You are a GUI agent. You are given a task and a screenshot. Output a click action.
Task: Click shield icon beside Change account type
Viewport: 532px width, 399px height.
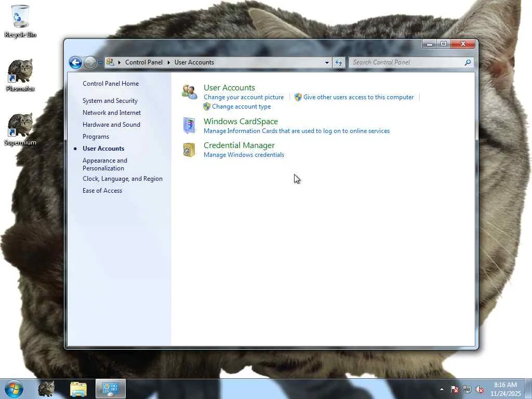tap(207, 107)
